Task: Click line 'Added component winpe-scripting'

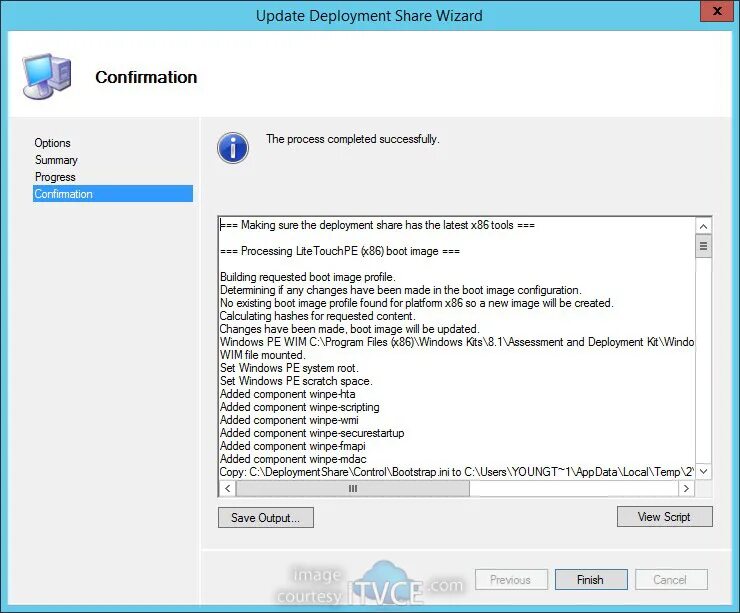Action: click(x=300, y=407)
